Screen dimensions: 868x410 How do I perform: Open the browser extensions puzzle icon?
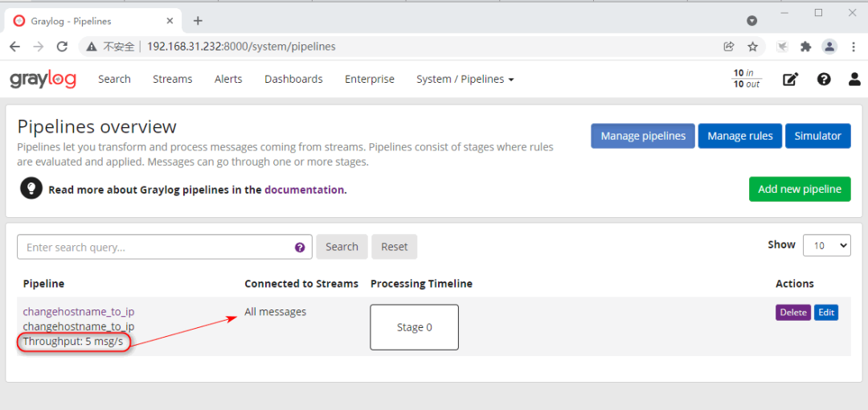(x=805, y=47)
